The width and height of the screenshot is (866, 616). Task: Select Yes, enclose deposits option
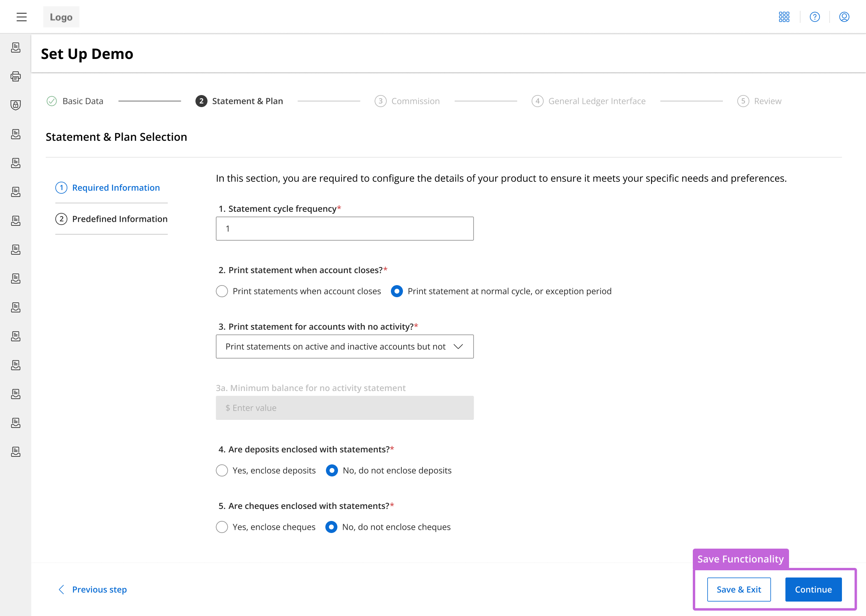point(222,470)
